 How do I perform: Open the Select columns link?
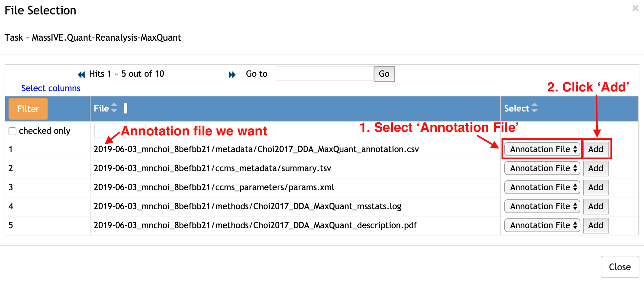point(51,88)
